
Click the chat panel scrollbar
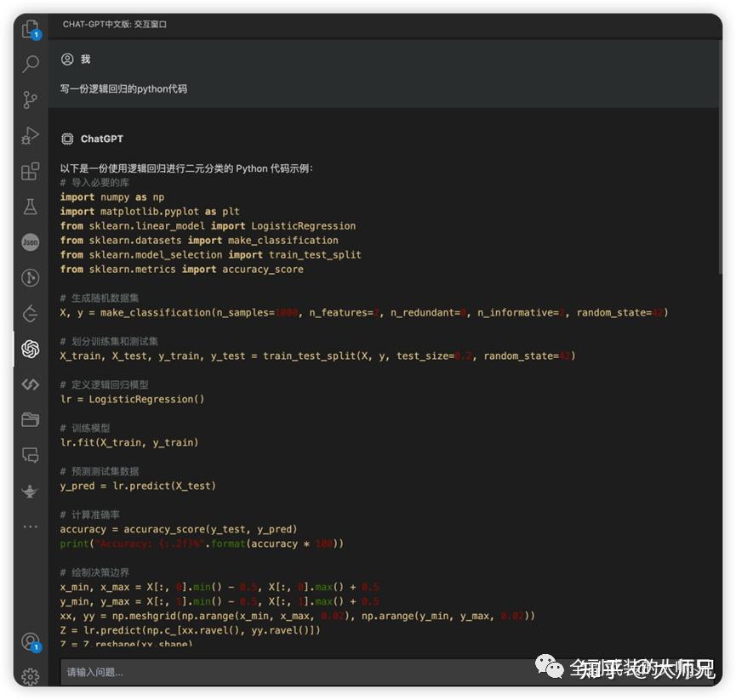720,157
